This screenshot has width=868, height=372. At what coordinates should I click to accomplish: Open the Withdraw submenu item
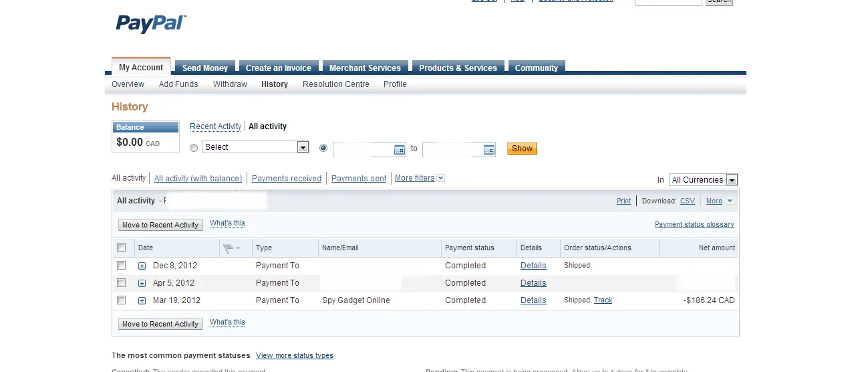point(230,84)
